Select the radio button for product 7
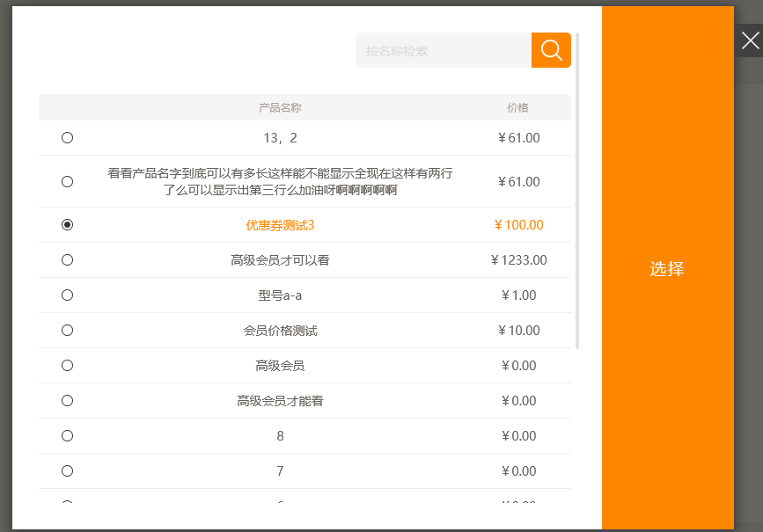 [x=68, y=471]
